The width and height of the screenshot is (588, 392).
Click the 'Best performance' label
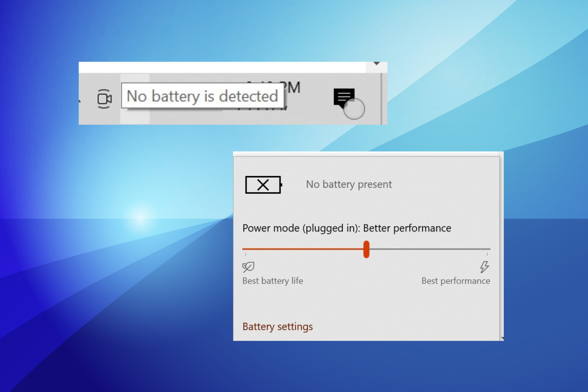(x=456, y=281)
